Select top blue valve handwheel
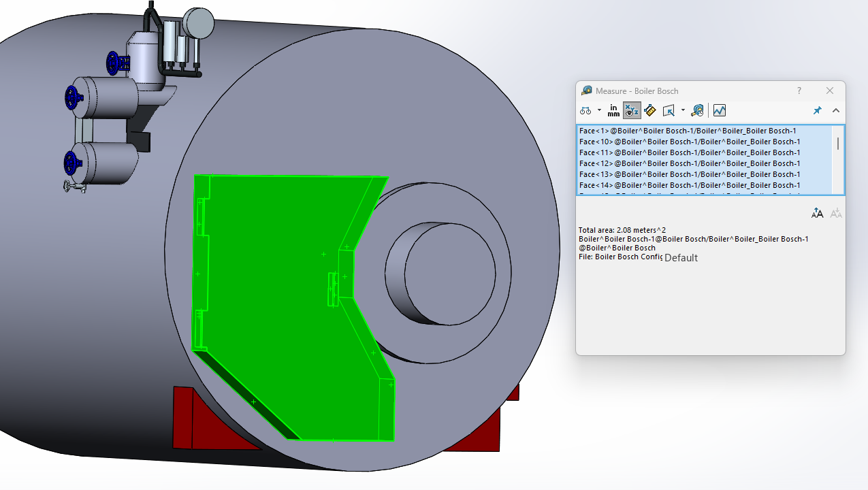 114,63
